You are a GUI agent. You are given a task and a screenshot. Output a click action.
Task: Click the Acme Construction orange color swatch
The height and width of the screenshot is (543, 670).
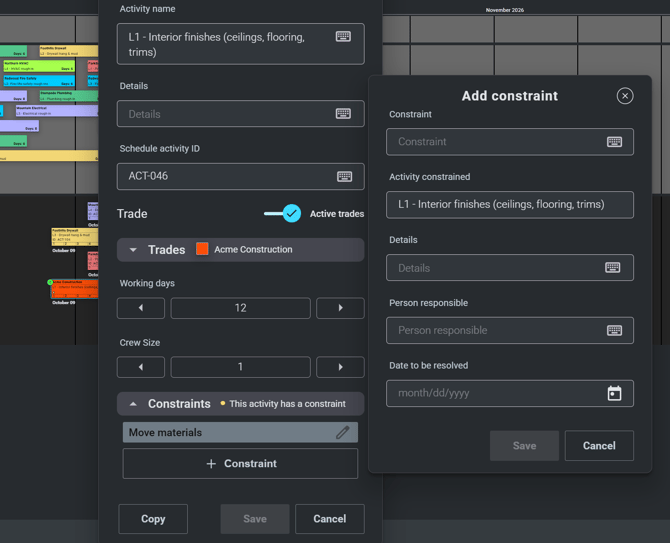point(202,249)
